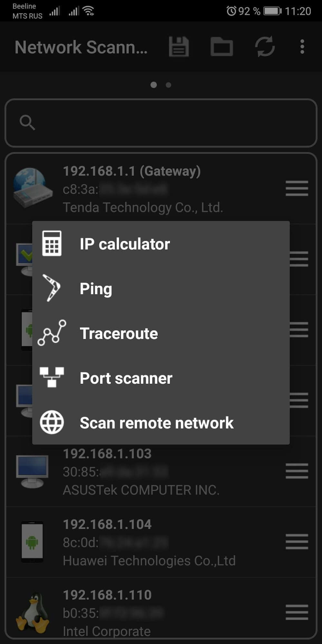The height and width of the screenshot is (644, 322).
Task: Open hamburger menu for the Gateway device
Action: (x=297, y=188)
